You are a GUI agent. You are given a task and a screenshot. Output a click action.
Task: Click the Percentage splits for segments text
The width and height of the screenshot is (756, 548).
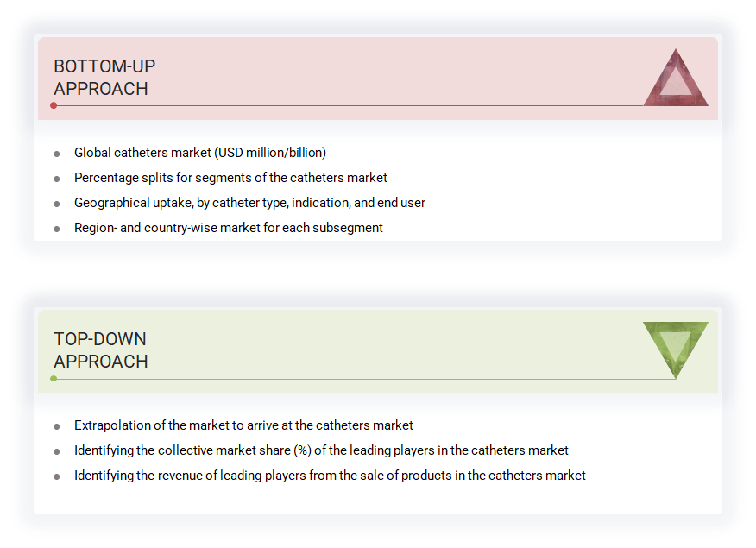pos(230,178)
